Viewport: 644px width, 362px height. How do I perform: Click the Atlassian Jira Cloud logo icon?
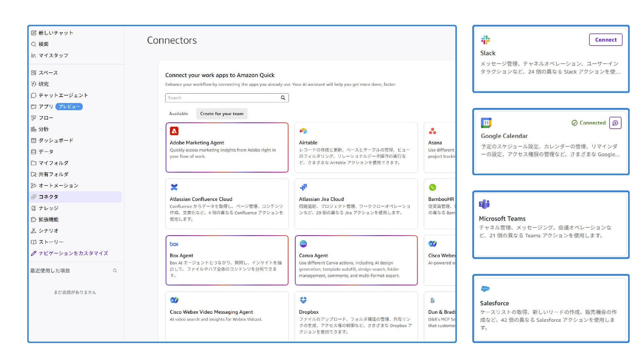[303, 187]
